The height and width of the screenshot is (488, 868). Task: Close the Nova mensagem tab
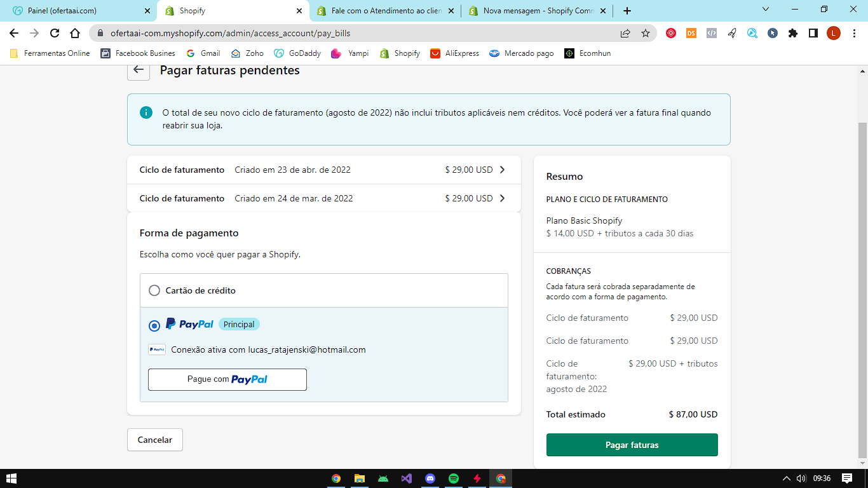click(x=602, y=11)
